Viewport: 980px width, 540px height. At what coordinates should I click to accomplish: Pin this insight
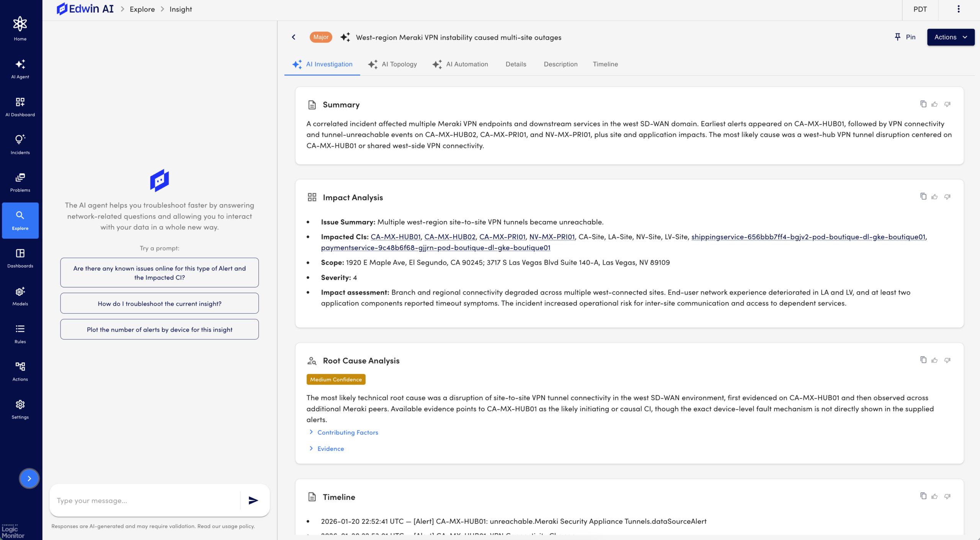point(905,37)
